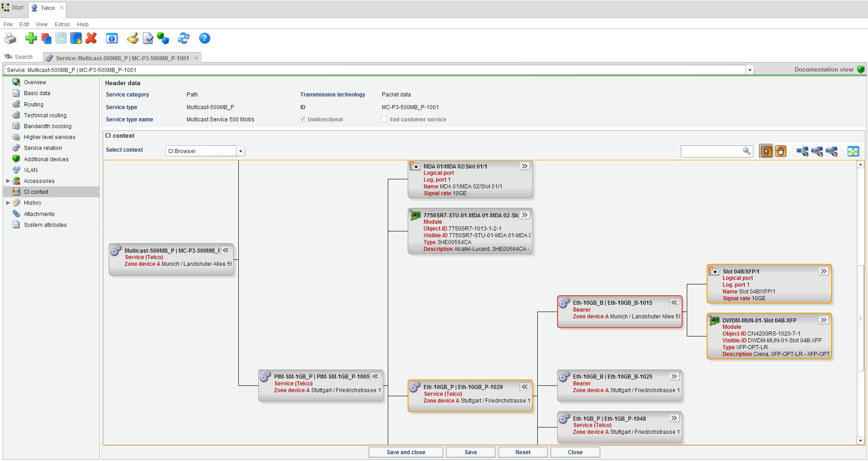Click the printer icon in toolbar

coord(10,38)
